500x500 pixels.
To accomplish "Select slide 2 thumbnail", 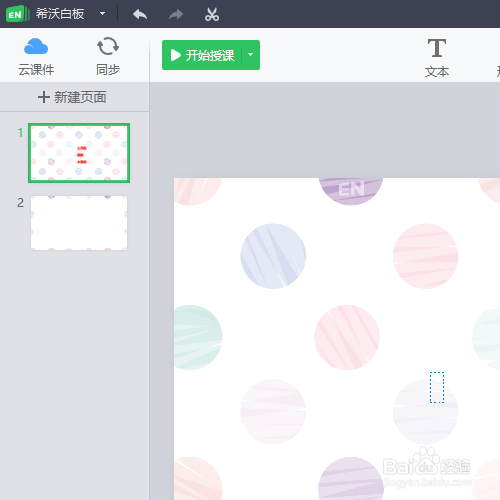I will (x=79, y=223).
